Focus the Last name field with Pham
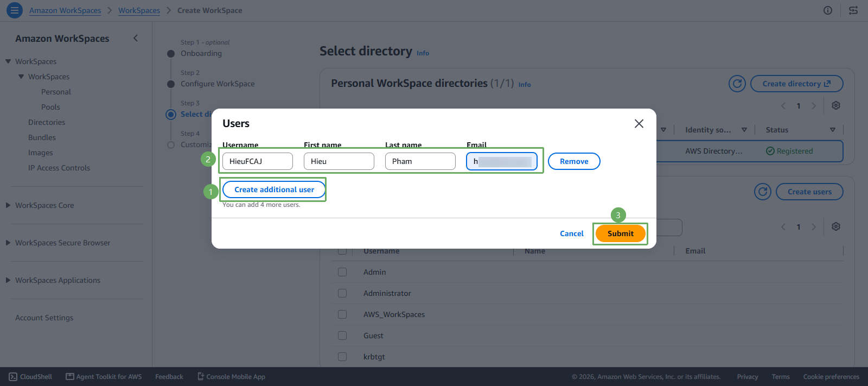Viewport: 868px width, 386px height. click(420, 161)
